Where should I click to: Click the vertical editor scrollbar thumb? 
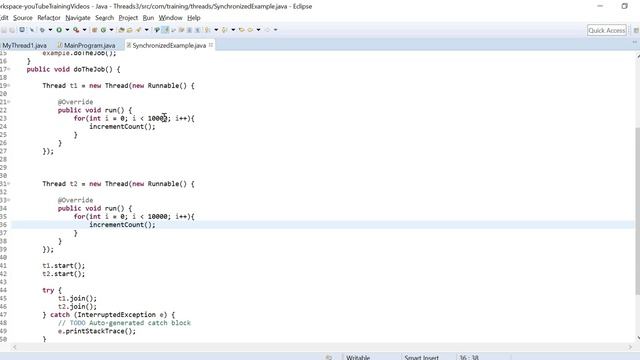pos(637,211)
